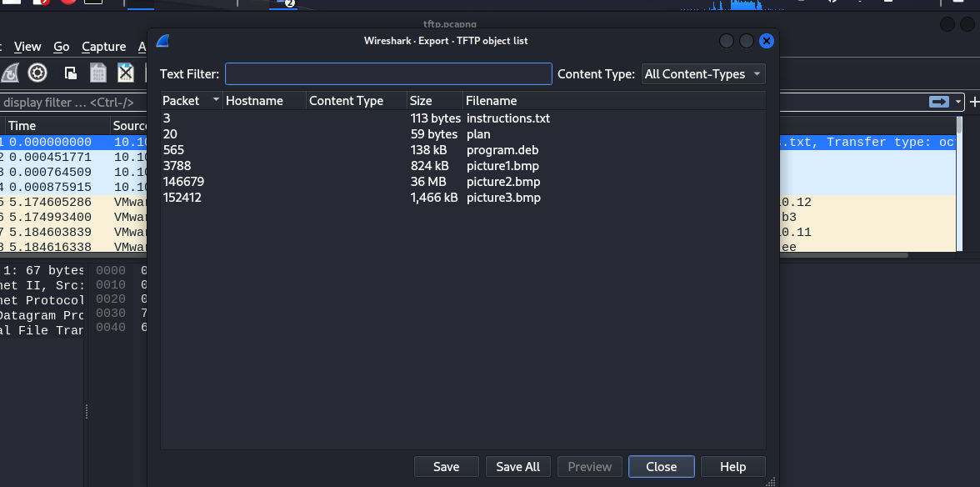Click the Save All button
Screen dimensions: 980x487
click(517, 466)
